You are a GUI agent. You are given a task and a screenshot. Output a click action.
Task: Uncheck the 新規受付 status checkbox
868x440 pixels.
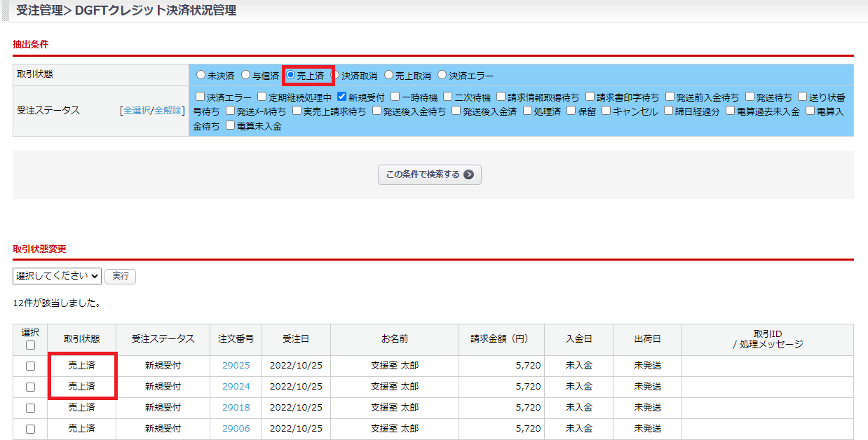(342, 97)
